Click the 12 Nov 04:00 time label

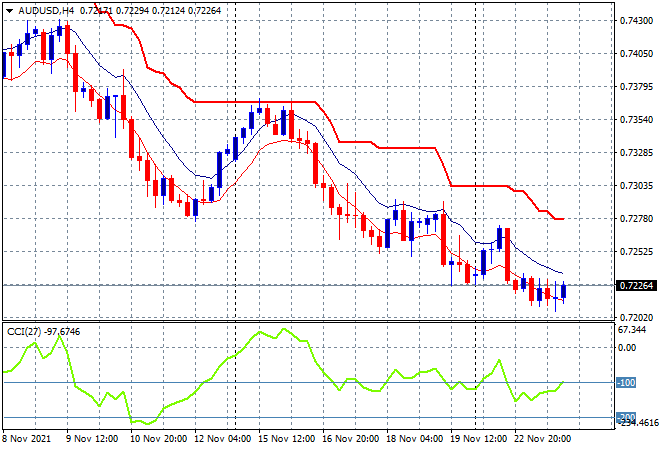click(222, 439)
